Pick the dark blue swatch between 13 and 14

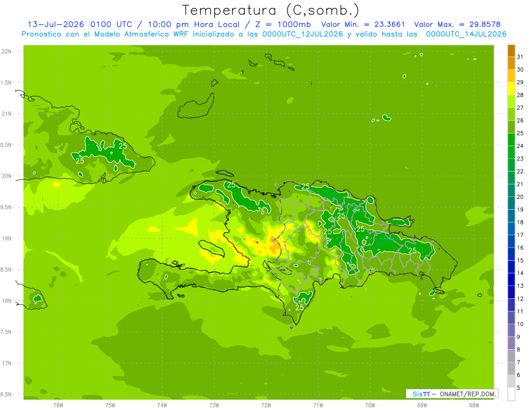511,279
